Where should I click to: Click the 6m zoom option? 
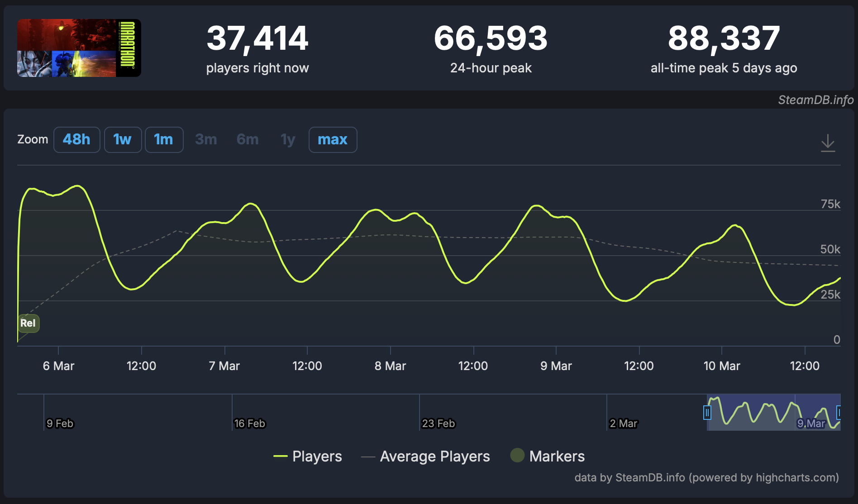(x=248, y=140)
